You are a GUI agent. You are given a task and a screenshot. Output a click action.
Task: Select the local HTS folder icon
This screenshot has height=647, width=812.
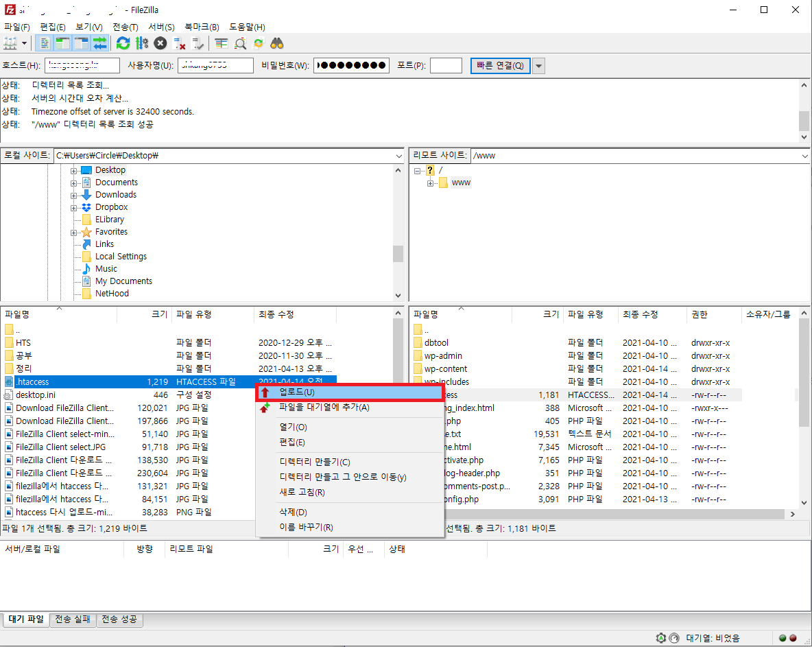[9, 343]
